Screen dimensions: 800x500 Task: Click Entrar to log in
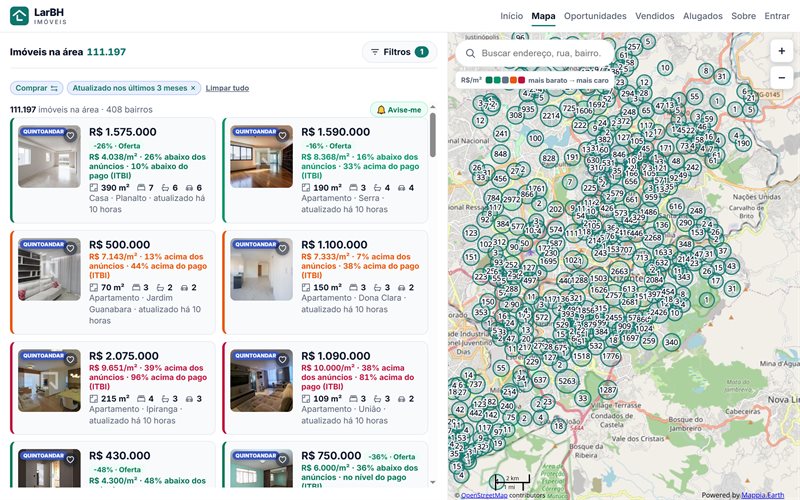(777, 16)
